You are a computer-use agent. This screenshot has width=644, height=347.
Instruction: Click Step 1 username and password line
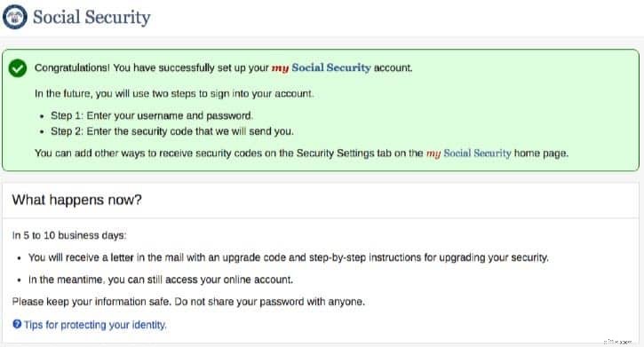click(x=152, y=115)
